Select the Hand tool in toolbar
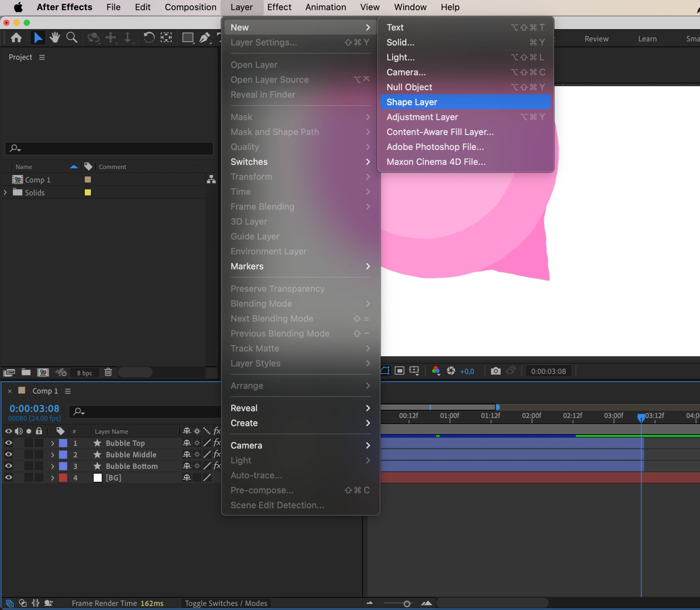Viewport: 700px width, 610px height. (x=54, y=38)
